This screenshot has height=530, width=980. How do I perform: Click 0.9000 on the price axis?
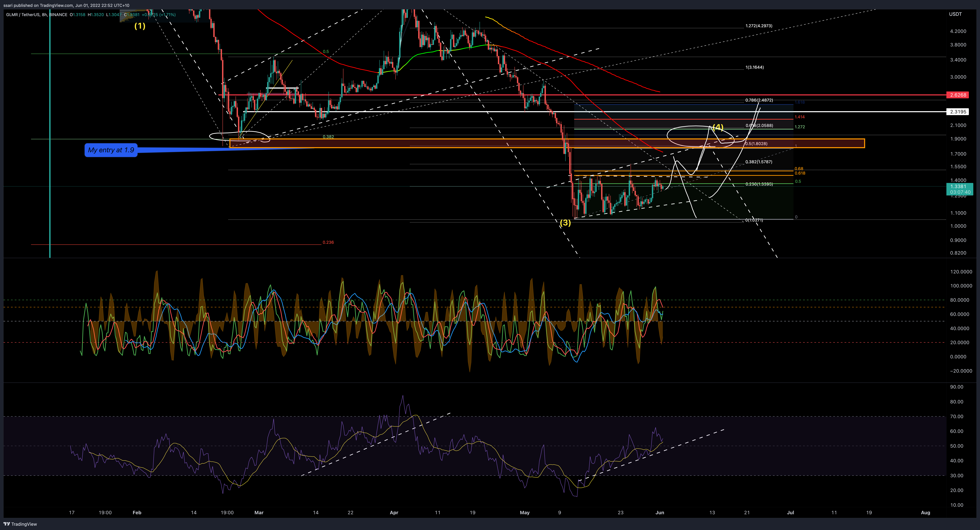[x=958, y=240]
